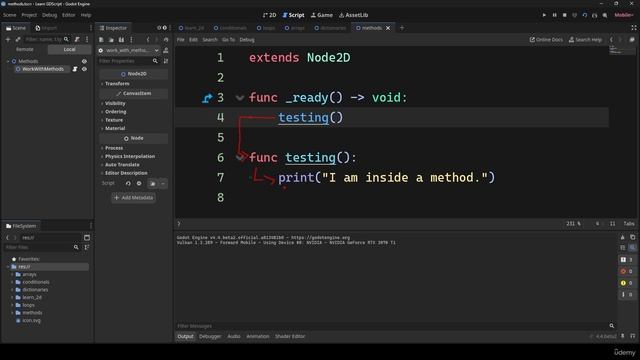The height and width of the screenshot is (360, 640).
Task: Add a new child node with plus icon
Action: tap(8, 39)
